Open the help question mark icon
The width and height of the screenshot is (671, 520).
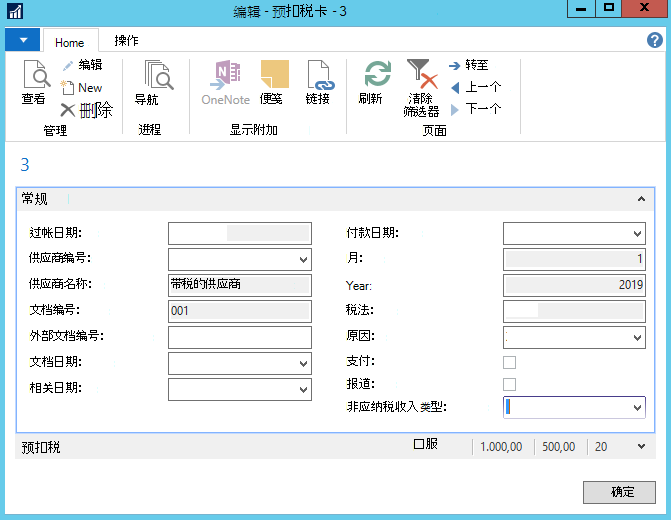(x=654, y=40)
